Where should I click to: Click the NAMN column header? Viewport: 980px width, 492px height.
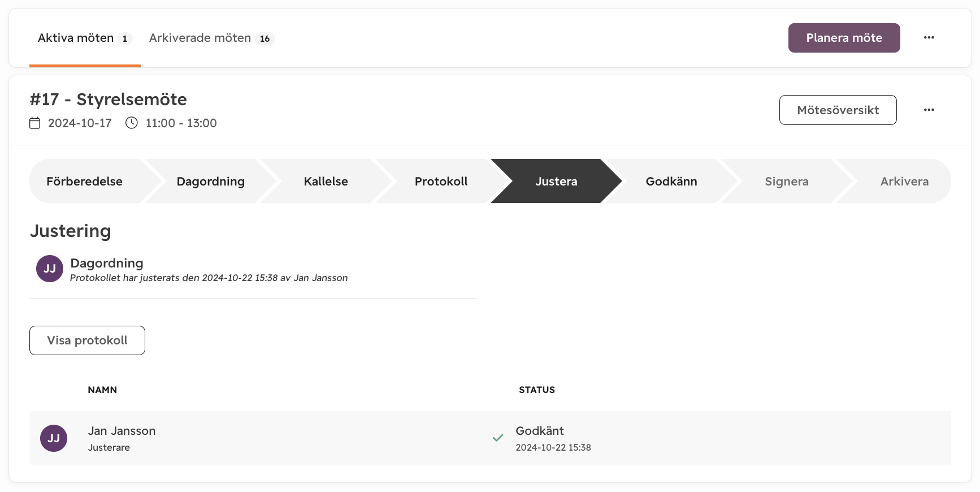tap(102, 390)
